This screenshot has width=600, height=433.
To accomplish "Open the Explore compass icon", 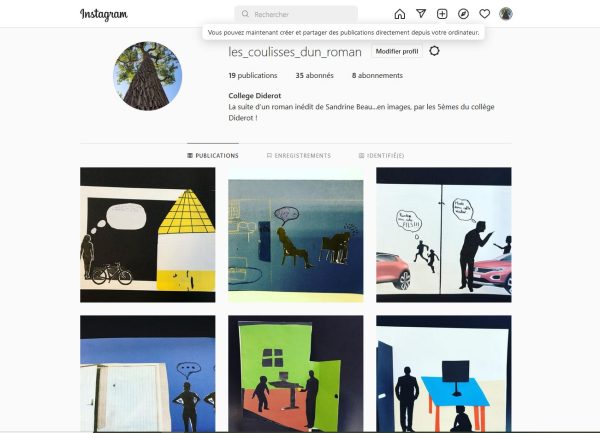I will [x=463, y=14].
